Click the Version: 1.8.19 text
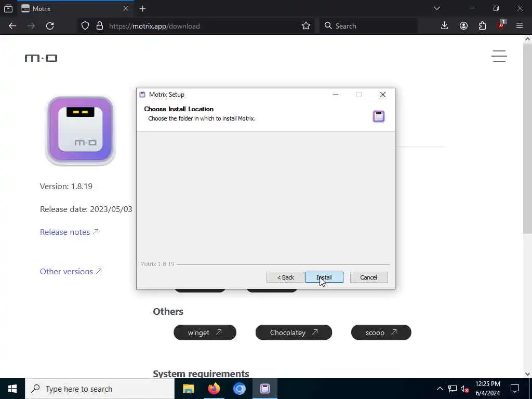The width and height of the screenshot is (532, 399). coord(66,187)
